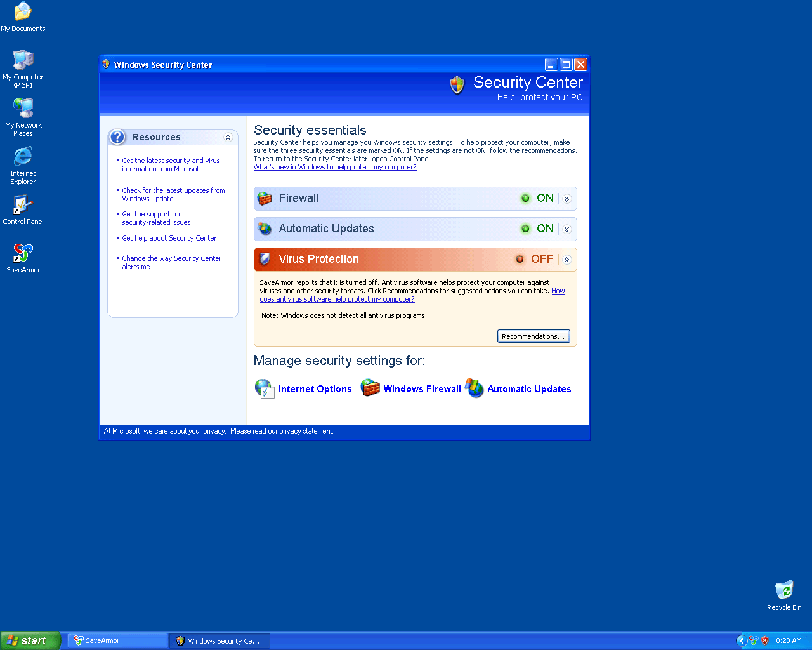
Task: Open My Computer XP SP1 icon
Action: [23, 60]
